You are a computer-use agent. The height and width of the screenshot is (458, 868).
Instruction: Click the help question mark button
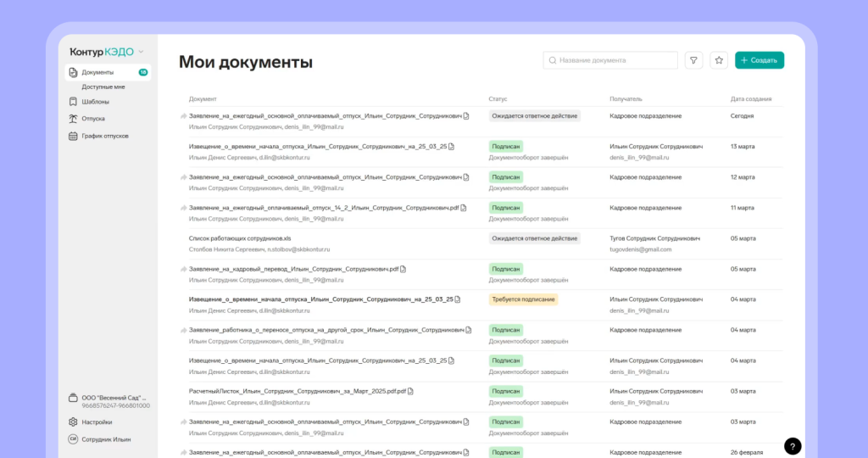(x=792, y=446)
